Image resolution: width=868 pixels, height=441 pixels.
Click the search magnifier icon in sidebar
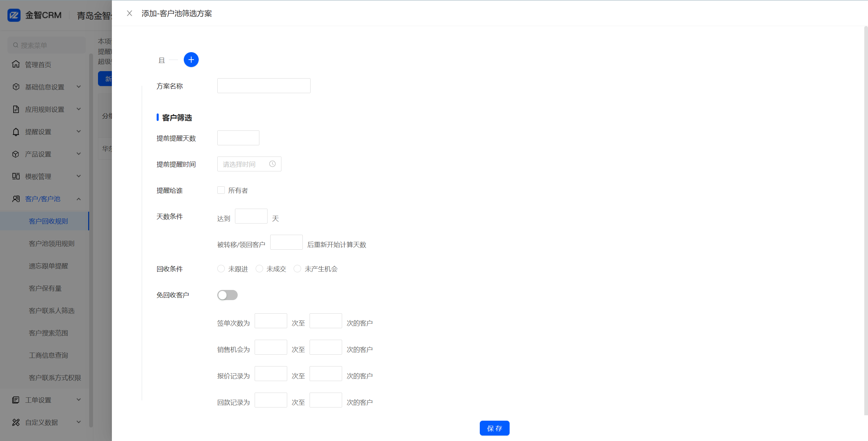click(x=16, y=45)
